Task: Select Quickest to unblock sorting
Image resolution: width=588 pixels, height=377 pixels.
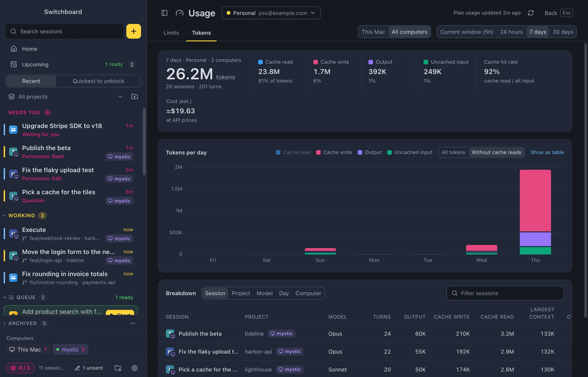Action: [98, 81]
